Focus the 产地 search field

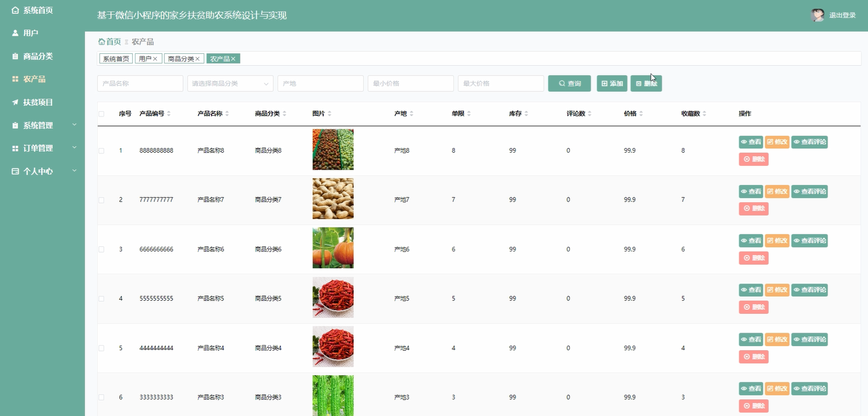point(321,83)
